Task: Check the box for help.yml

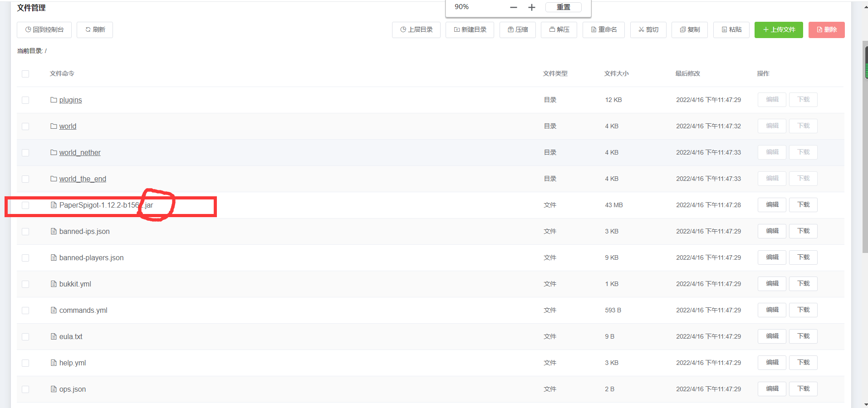Action: tap(25, 363)
